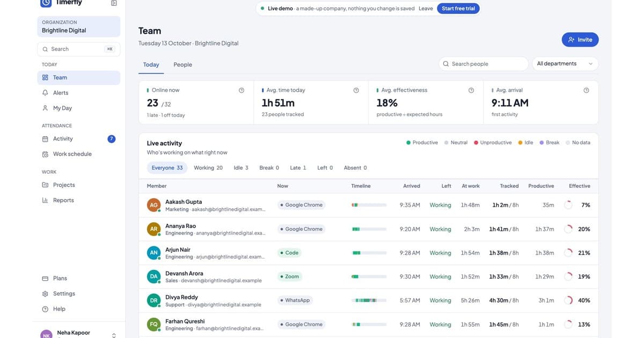
Task: Click the Avg. effectiveness info icon
Action: pos(471,90)
